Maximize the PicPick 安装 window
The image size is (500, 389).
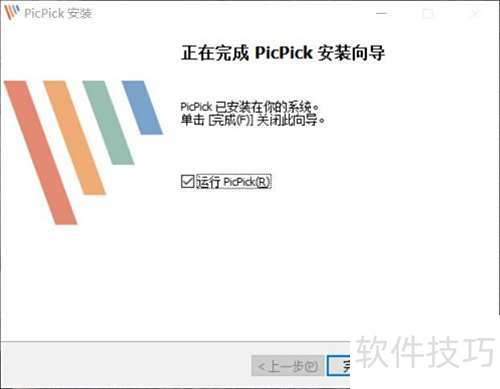point(428,13)
